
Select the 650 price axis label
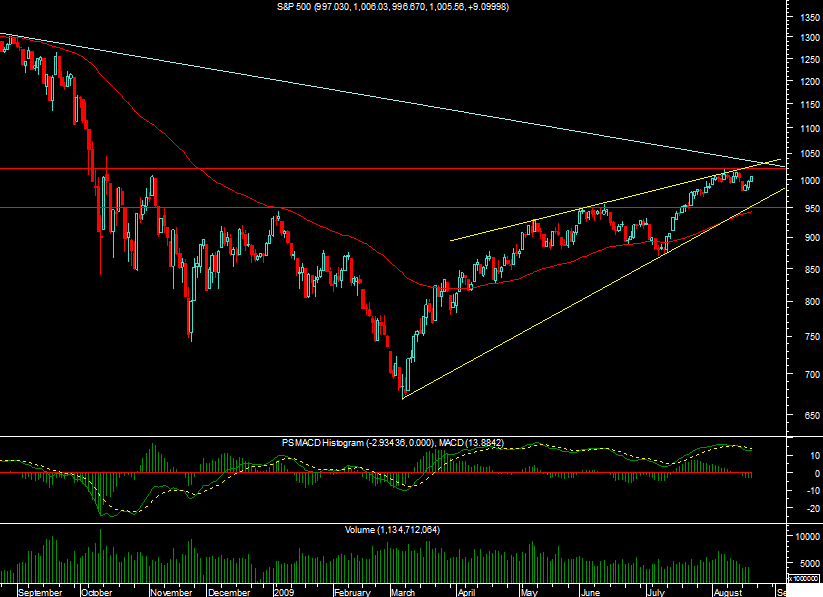[812, 415]
